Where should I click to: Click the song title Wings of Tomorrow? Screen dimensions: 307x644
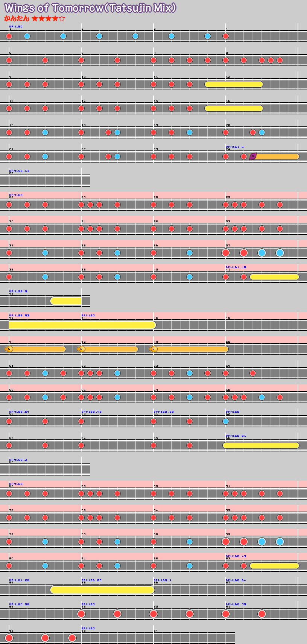(90, 8)
